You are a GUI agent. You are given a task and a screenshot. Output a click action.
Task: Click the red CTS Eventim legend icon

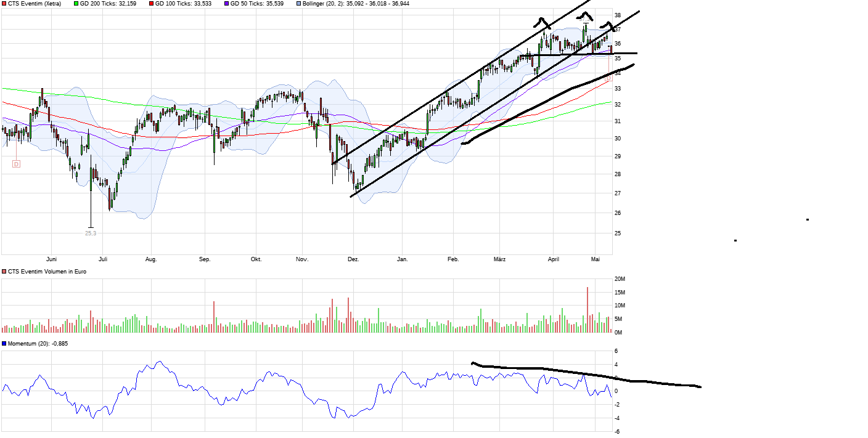click(5, 4)
